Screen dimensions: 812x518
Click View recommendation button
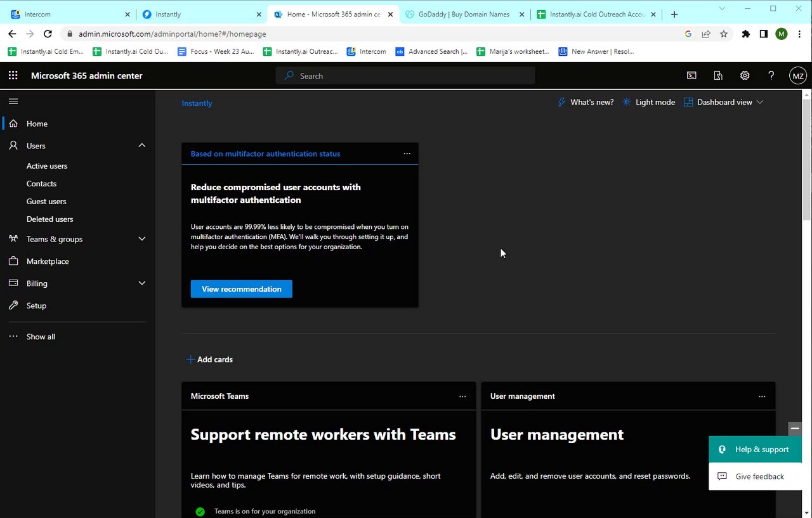tap(242, 289)
